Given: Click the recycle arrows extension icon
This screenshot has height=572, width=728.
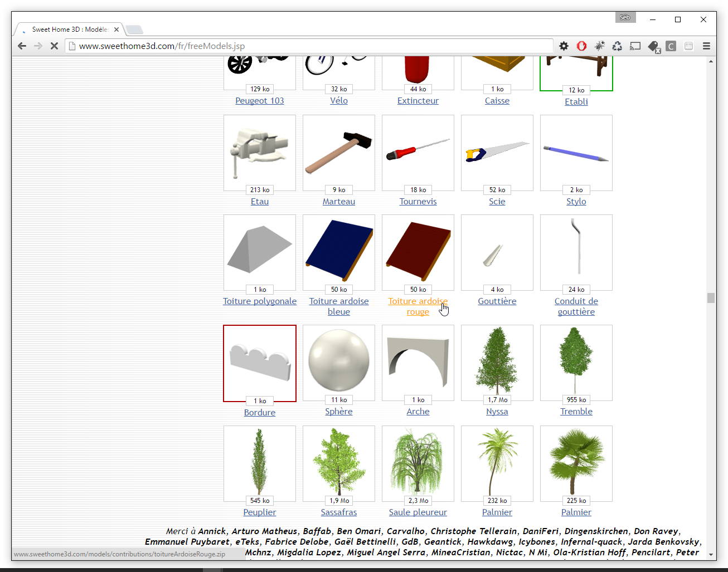Looking at the screenshot, I should [x=617, y=46].
